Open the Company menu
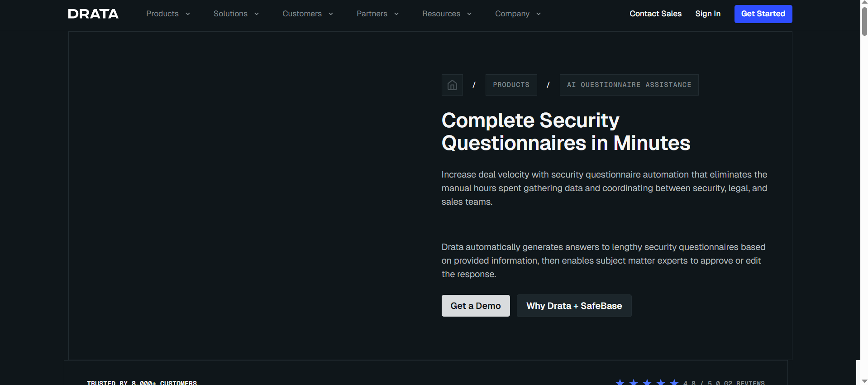Screen dimensions: 868x385 [512, 14]
